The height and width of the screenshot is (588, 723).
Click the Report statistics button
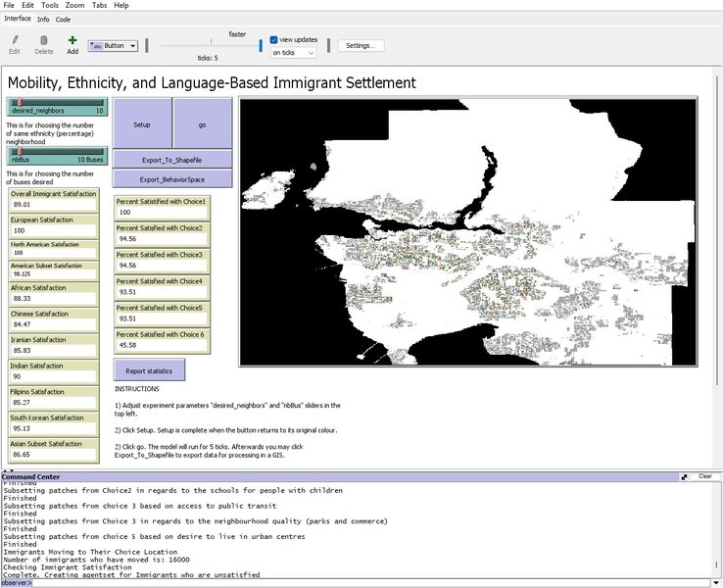149,370
